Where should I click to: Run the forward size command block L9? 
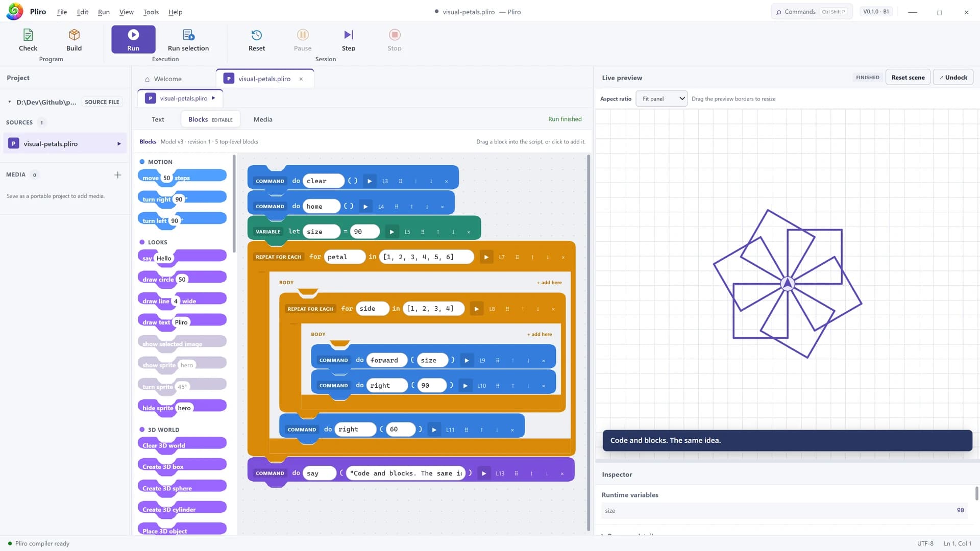(x=467, y=360)
